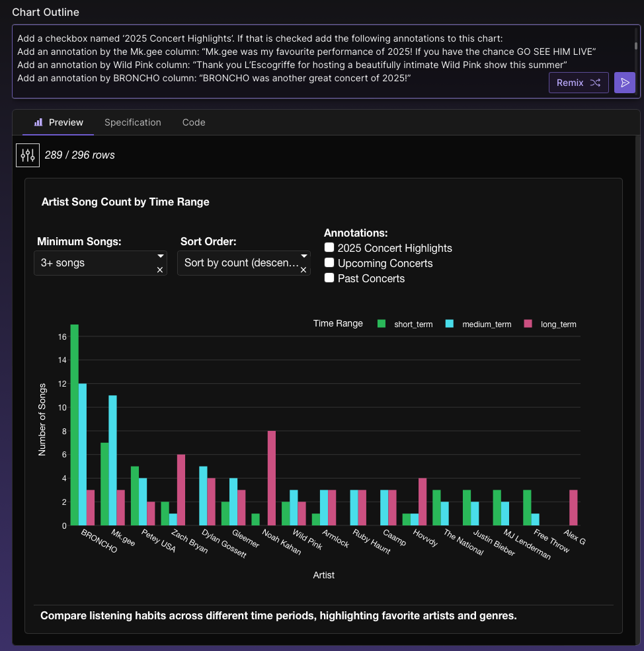Screen dimensions: 644x651
Task: Open the Specification tab
Action: tap(132, 122)
